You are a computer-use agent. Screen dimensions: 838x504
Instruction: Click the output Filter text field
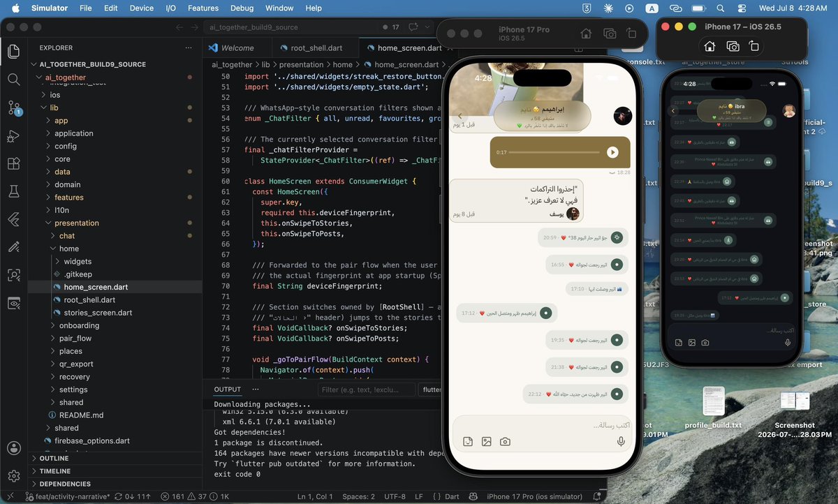point(367,390)
